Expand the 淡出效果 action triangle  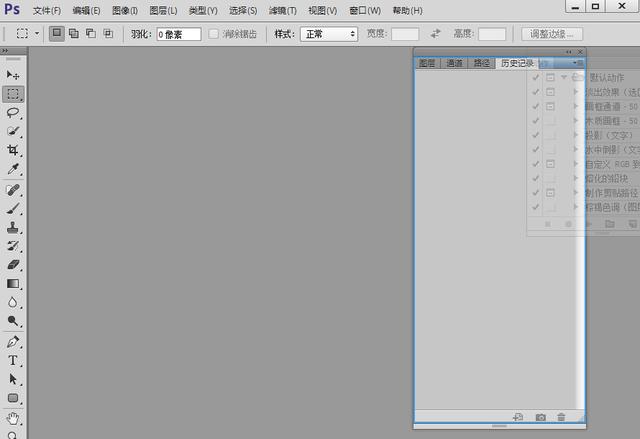[x=576, y=92]
